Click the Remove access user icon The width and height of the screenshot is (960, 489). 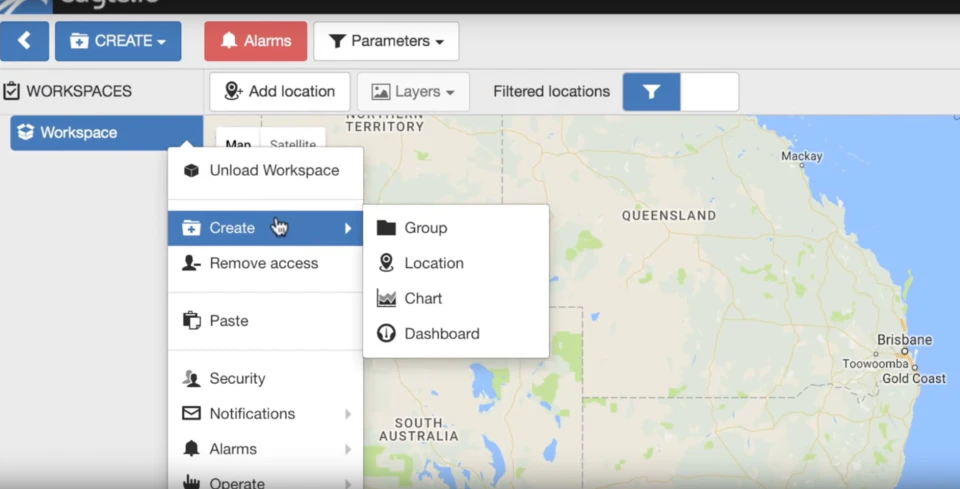point(191,263)
